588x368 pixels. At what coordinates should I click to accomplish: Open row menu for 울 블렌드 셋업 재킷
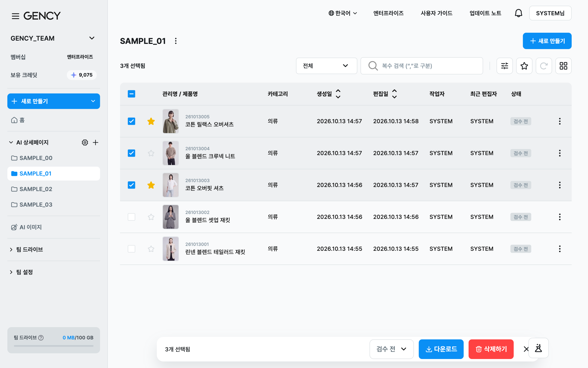(560, 217)
